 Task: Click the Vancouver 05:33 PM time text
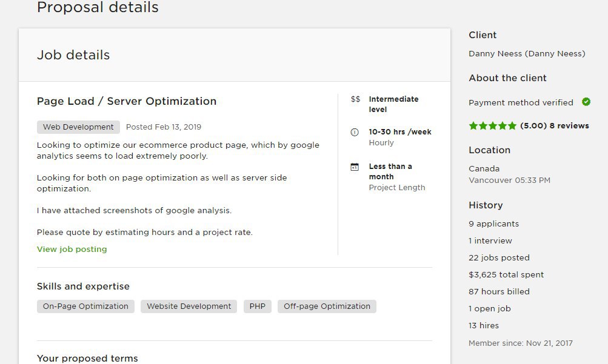pos(510,180)
